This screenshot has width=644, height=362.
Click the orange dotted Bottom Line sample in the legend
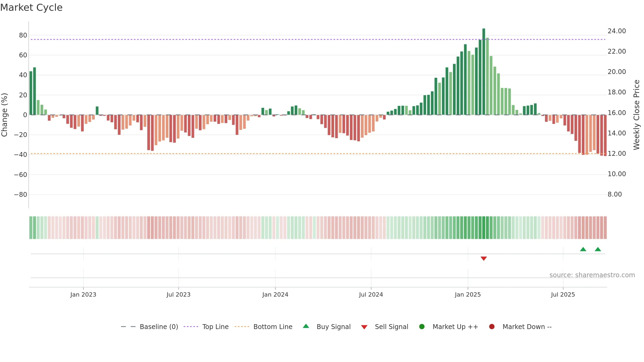point(242,327)
